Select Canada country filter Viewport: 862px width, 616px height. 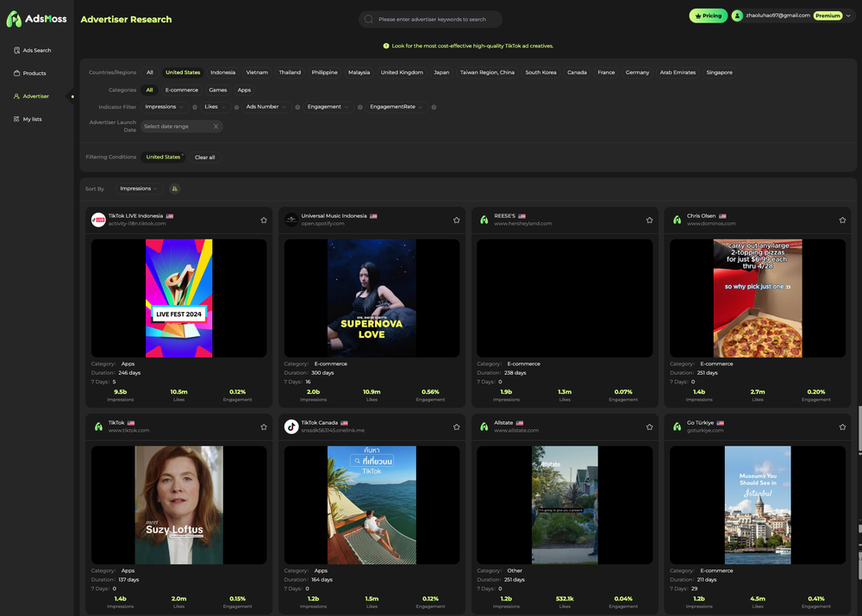coord(577,72)
